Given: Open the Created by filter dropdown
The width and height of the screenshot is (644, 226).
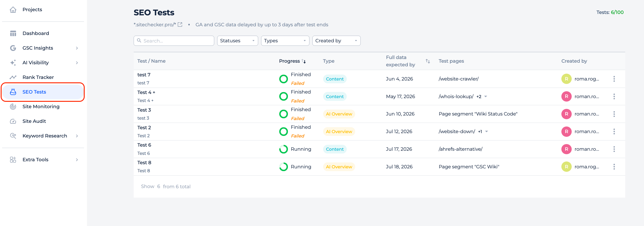Looking at the screenshot, I should click(336, 41).
